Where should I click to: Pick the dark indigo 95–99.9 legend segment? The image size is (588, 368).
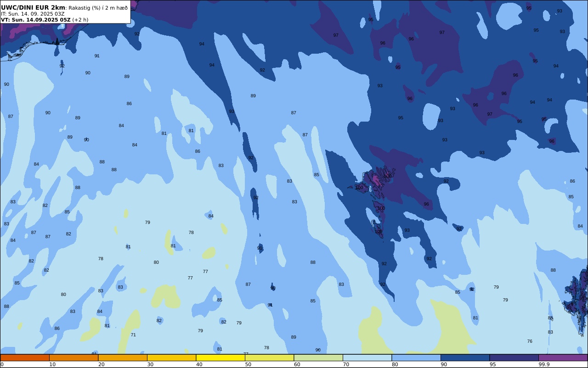(x=514, y=357)
